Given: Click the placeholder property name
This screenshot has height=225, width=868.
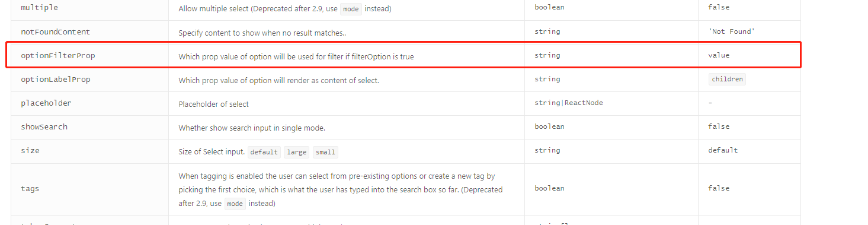Looking at the screenshot, I should [x=46, y=103].
